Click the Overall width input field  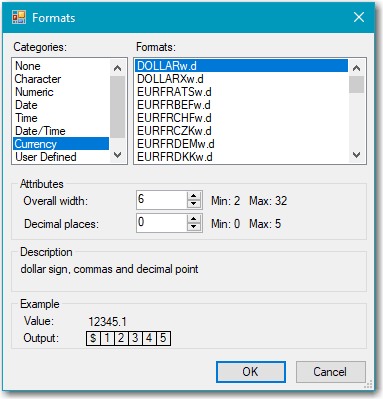click(162, 200)
